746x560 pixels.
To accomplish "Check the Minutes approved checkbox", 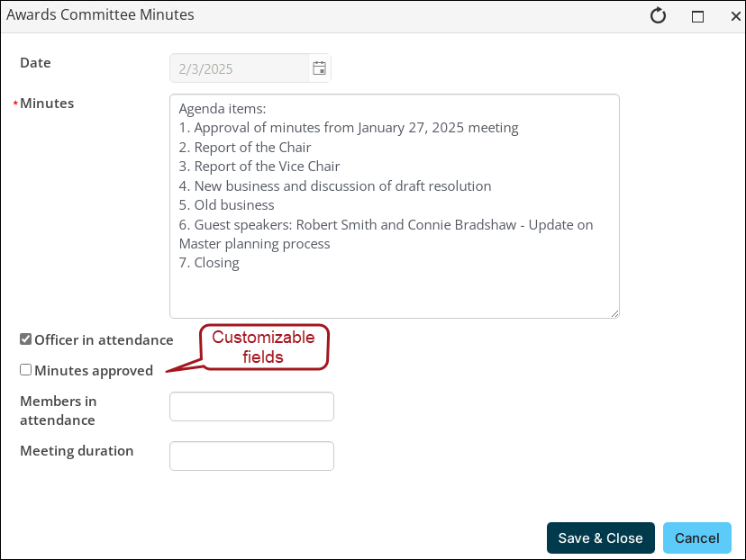I will (26, 369).
